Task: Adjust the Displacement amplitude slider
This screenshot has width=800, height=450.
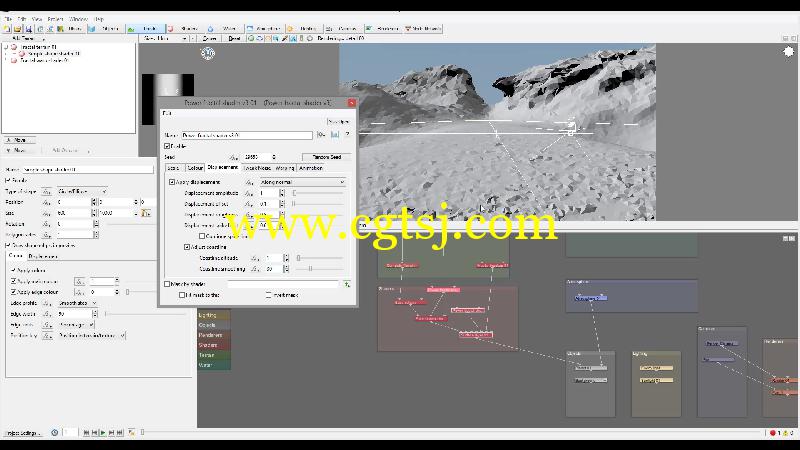Action: (x=318, y=193)
